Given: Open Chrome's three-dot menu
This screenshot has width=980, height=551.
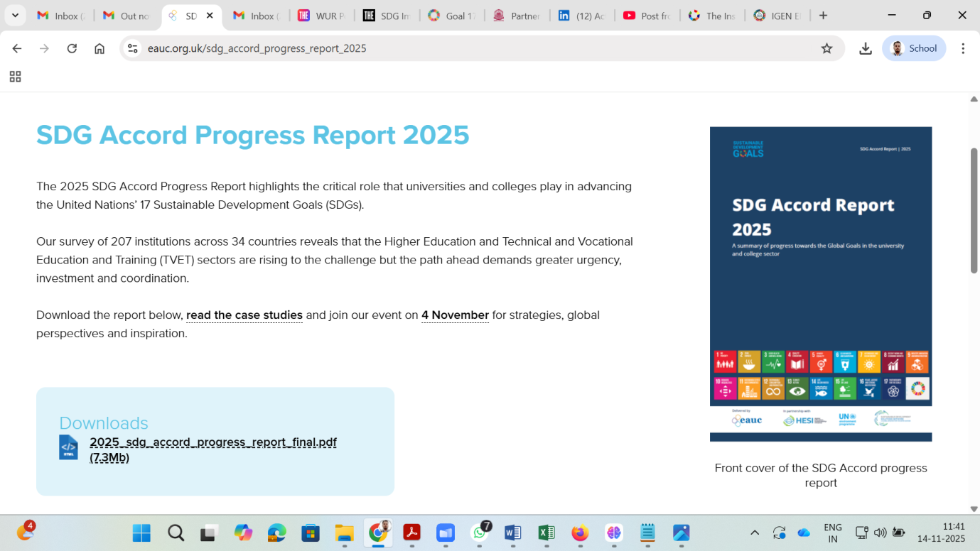Looking at the screenshot, I should click(x=963, y=48).
